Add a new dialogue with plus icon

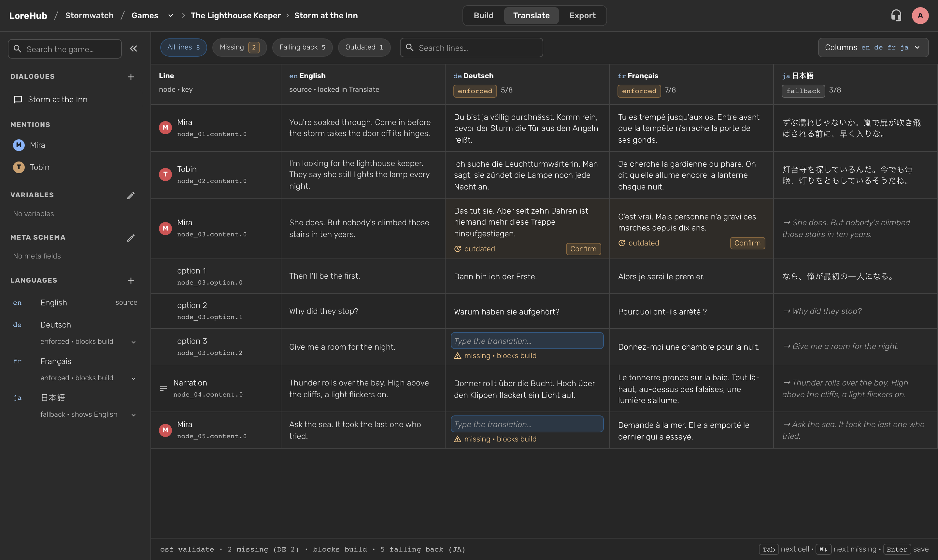[x=131, y=77]
